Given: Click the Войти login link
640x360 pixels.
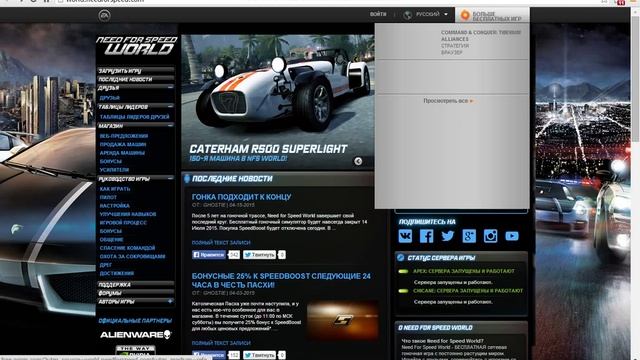Looking at the screenshot, I should coord(378,14).
